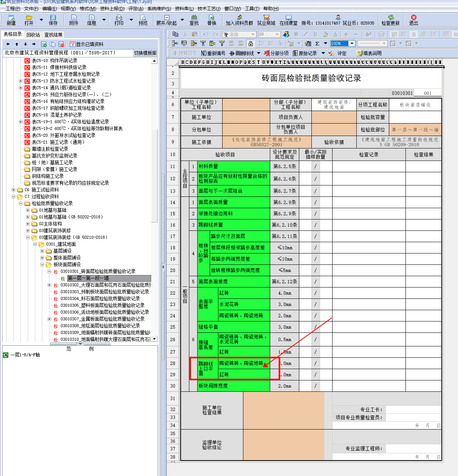
Task: Open the 筑业商城 store
Action: coord(266,20)
